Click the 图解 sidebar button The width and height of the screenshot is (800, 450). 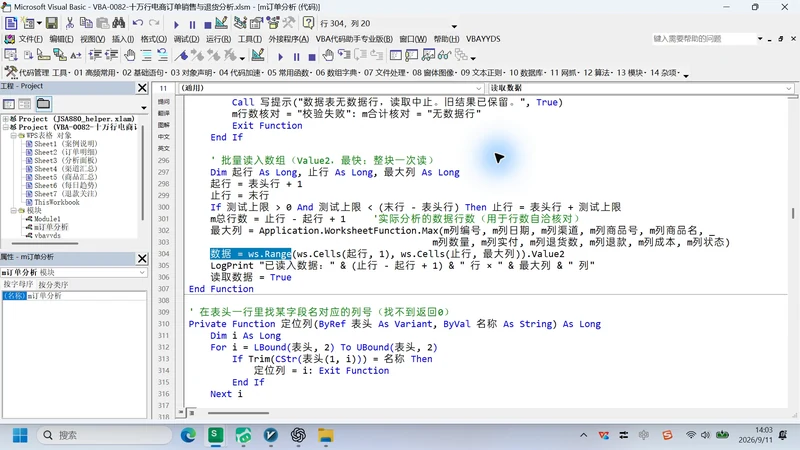click(x=164, y=125)
